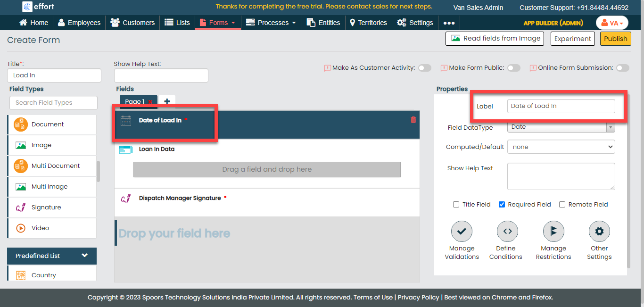Click the Publish button
Viewport: 644px width, 307px height.
pos(615,39)
